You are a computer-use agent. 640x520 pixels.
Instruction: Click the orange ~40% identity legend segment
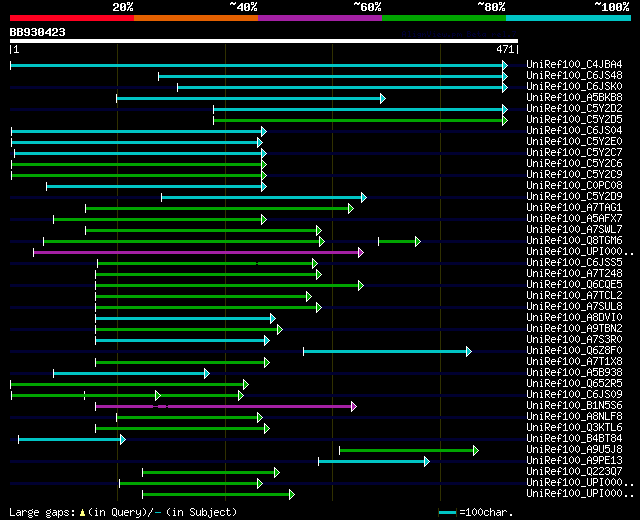coord(196,18)
